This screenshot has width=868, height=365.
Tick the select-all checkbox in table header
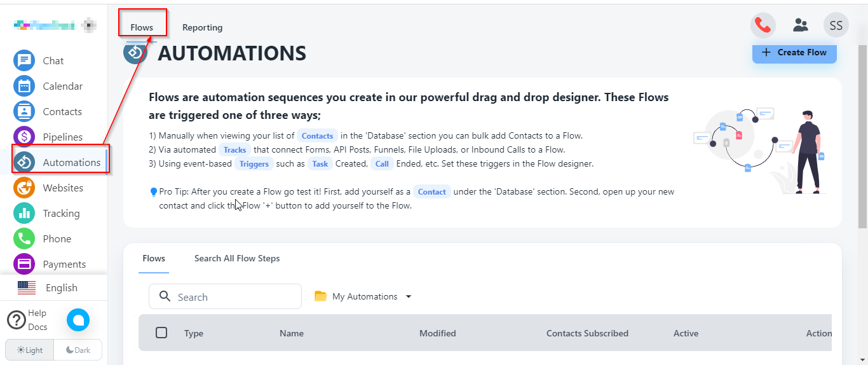161,333
